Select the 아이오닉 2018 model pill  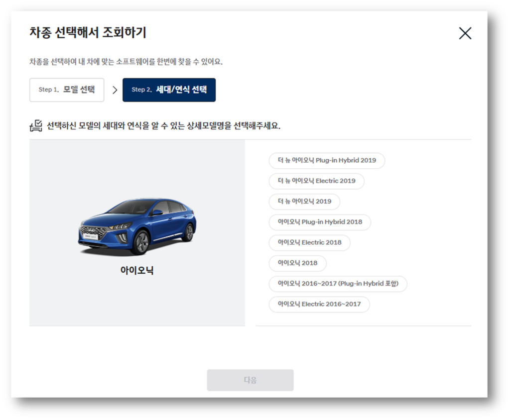pyautogui.click(x=297, y=263)
